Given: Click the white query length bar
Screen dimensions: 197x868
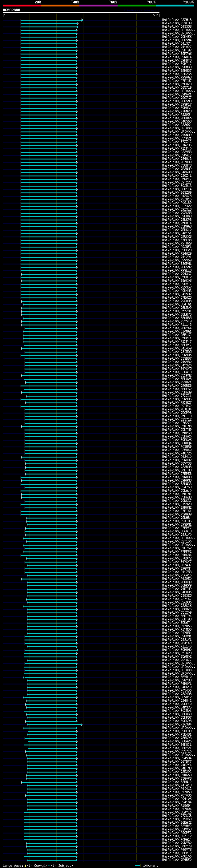Looking at the screenshot, I should (x=81, y=12).
